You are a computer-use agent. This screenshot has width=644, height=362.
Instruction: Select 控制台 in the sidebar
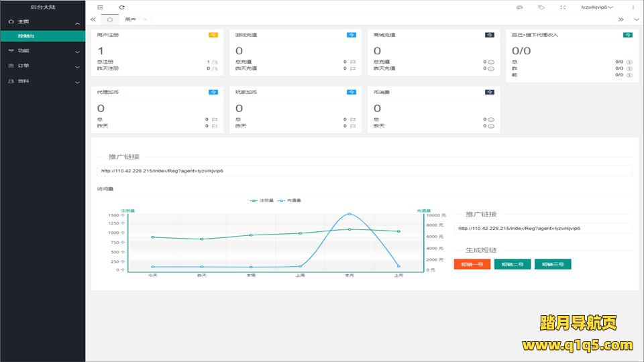(42, 36)
